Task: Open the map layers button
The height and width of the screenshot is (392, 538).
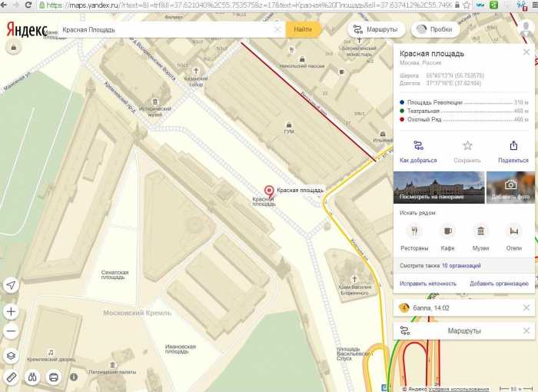Action: click(x=11, y=356)
